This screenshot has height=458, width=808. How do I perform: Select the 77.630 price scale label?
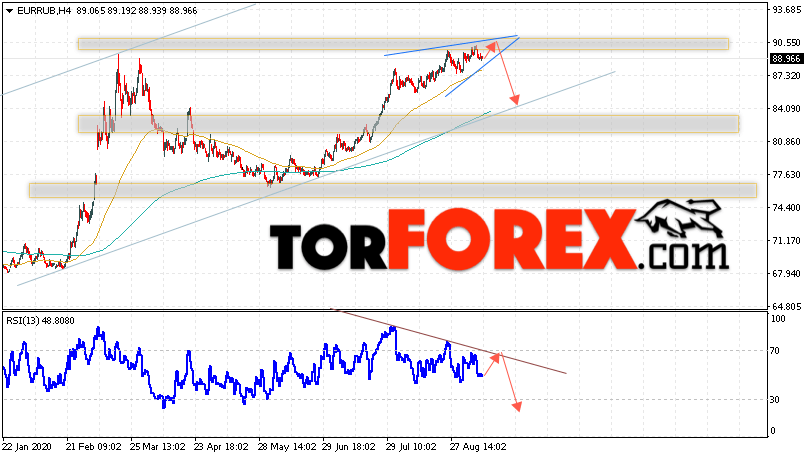(x=786, y=175)
